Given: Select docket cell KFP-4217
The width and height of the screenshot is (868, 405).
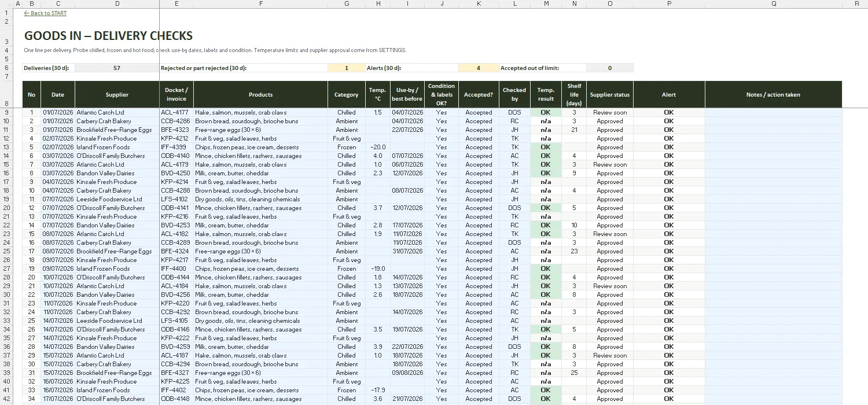Looking at the screenshot, I should tap(176, 260).
